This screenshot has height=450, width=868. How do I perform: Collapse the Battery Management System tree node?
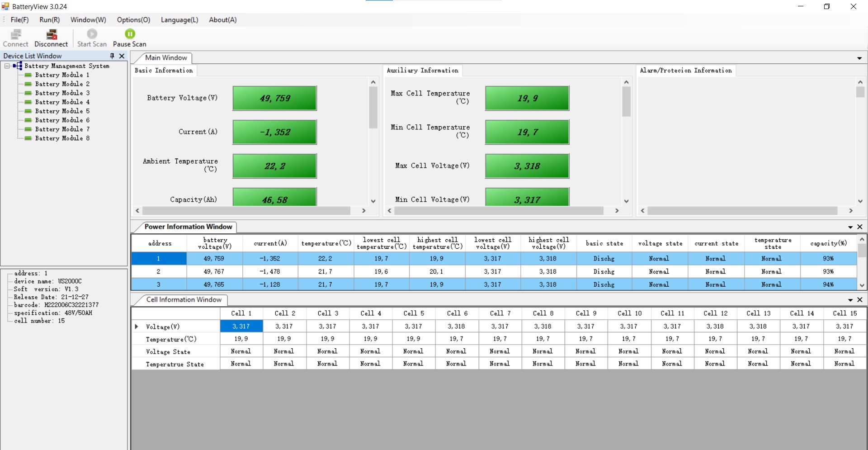[7, 66]
